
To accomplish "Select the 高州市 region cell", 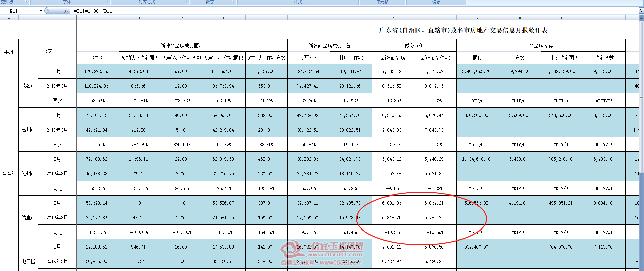I will (29, 130).
